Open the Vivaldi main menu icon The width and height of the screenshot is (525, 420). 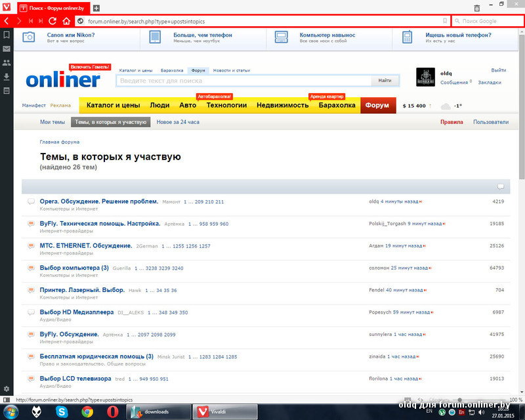[x=7, y=7]
